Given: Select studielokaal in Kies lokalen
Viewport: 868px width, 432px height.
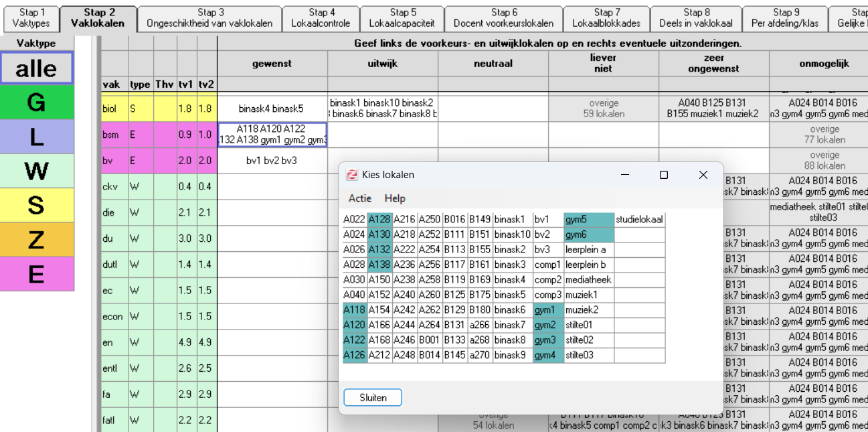Looking at the screenshot, I should (x=640, y=220).
